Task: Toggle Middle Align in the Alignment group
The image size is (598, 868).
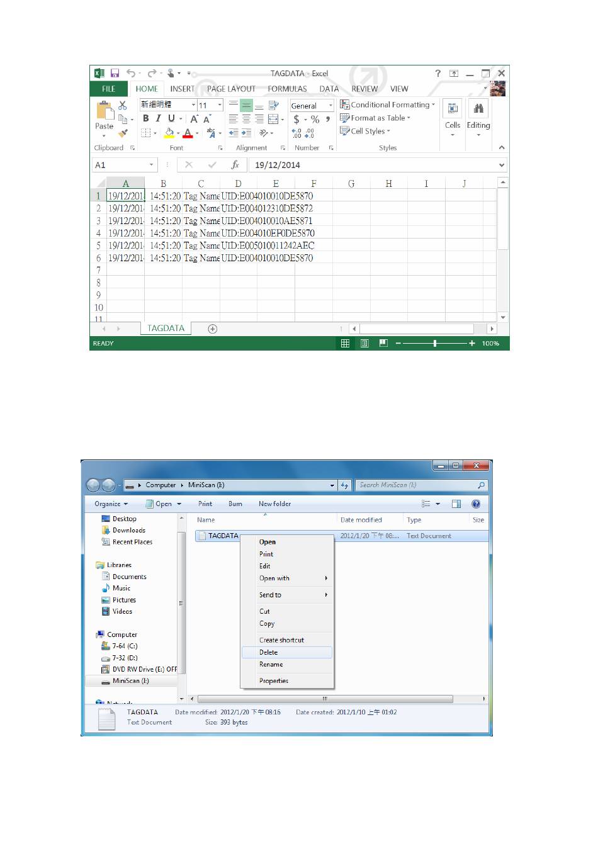Action: (246, 105)
